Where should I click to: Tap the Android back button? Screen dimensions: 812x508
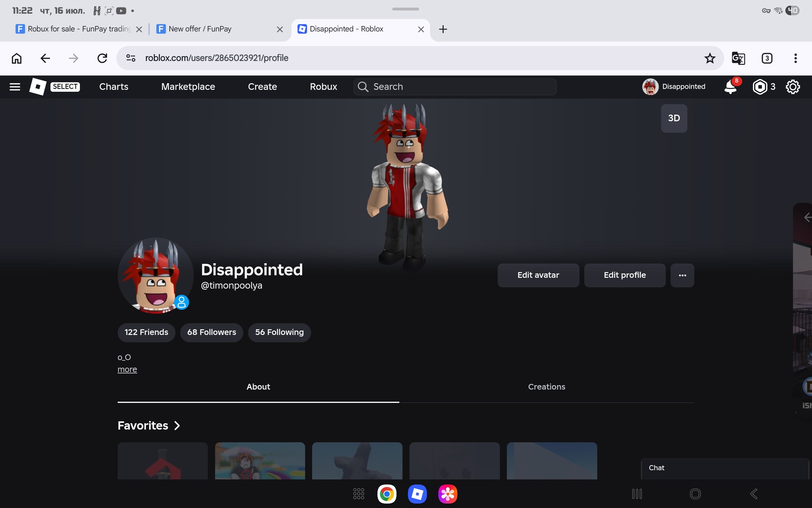[x=754, y=493]
